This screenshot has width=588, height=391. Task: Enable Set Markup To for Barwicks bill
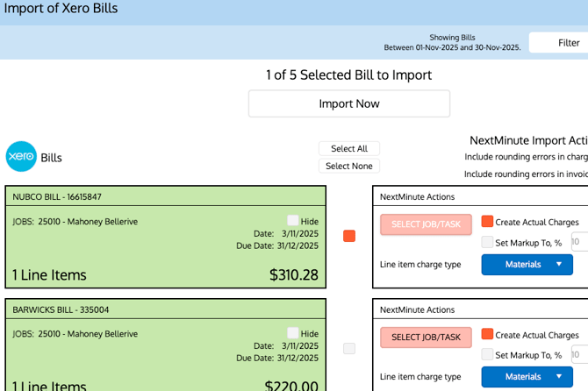coord(487,354)
